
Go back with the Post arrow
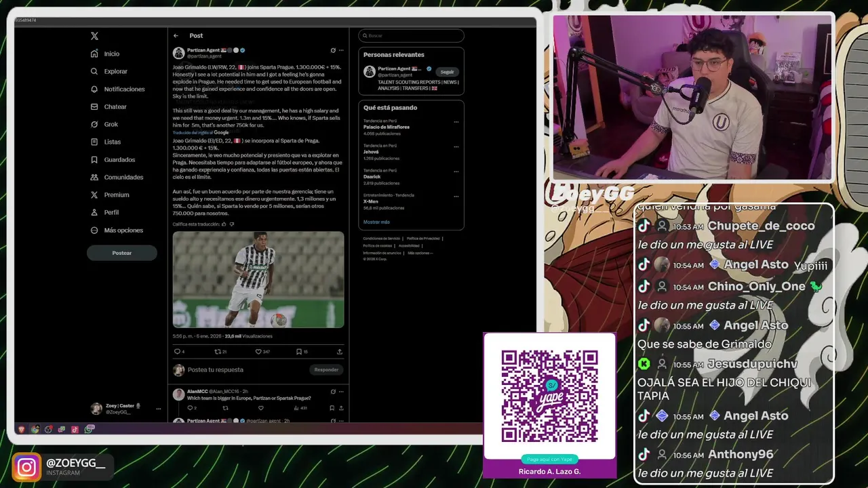[176, 35]
